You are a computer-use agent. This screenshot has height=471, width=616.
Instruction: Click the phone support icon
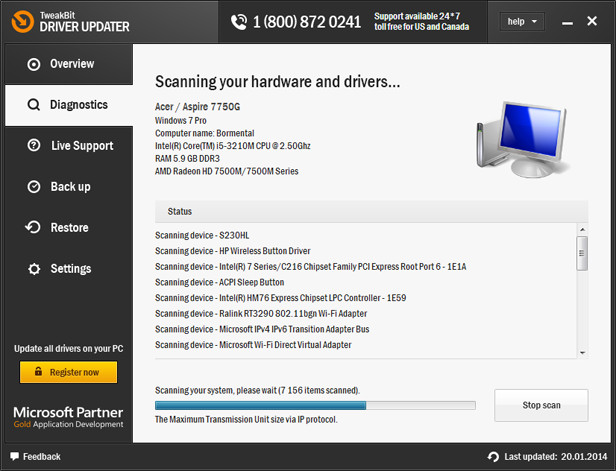tap(239, 22)
